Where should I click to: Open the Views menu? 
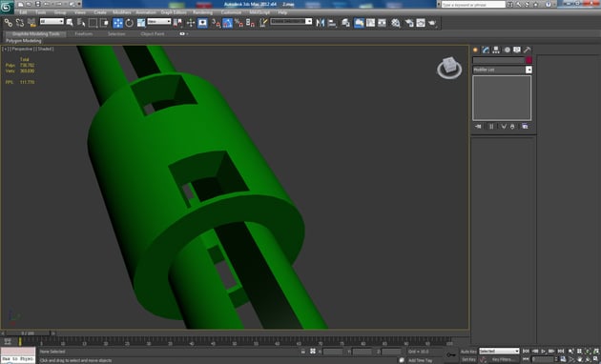tap(80, 12)
